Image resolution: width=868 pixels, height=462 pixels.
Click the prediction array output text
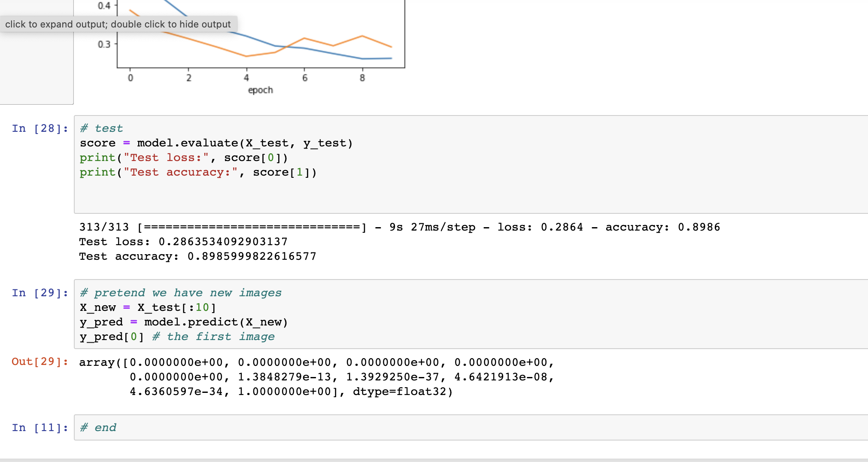[300, 377]
